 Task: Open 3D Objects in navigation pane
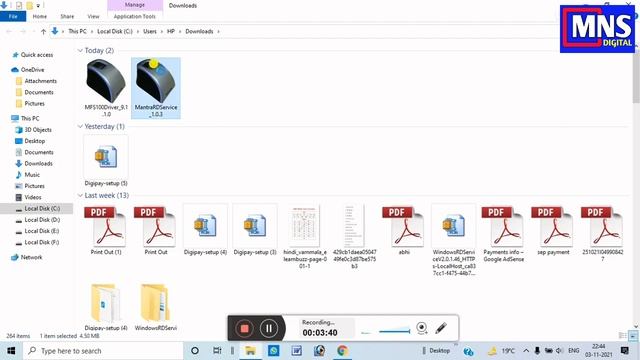pyautogui.click(x=38, y=130)
